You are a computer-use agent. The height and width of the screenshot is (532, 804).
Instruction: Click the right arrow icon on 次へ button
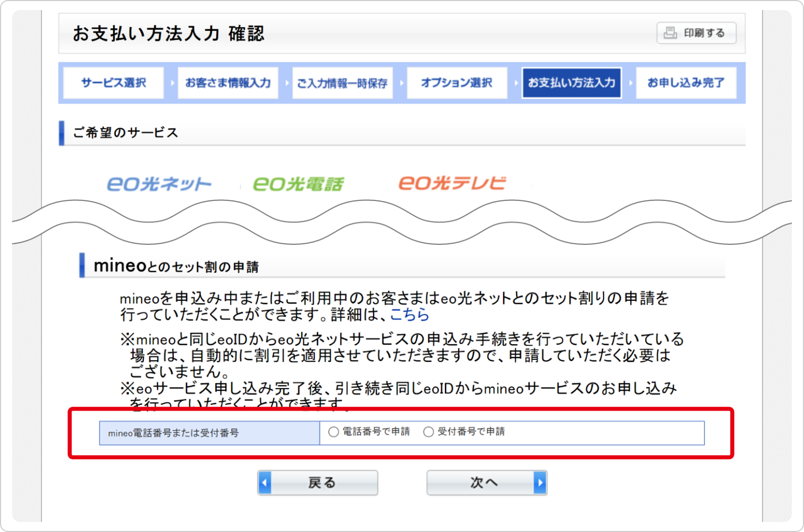point(539,482)
